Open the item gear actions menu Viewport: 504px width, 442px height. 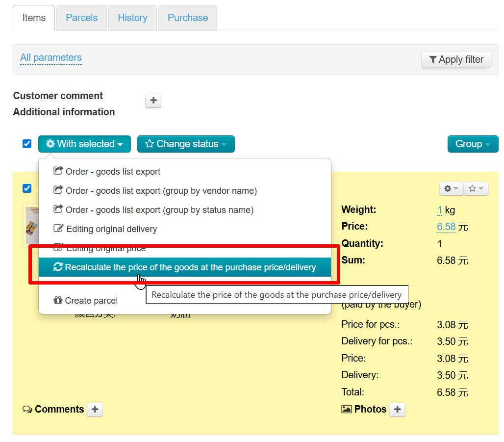coord(451,188)
